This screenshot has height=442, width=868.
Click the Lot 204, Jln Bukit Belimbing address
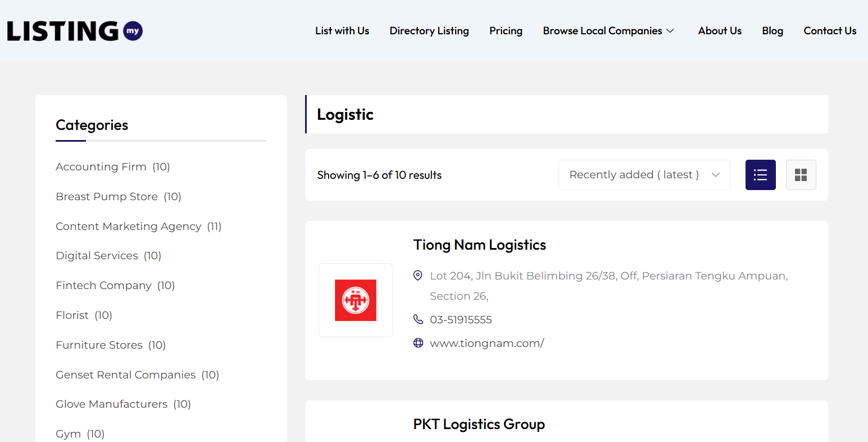click(609, 286)
